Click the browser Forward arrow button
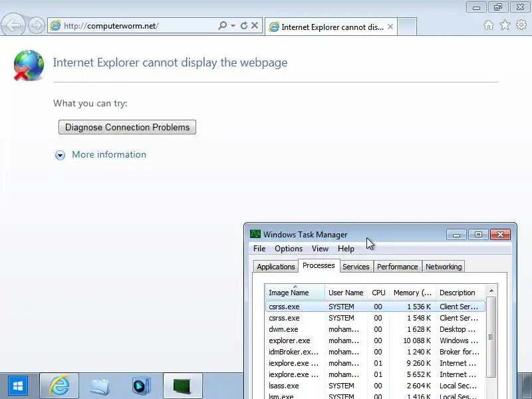This screenshot has width=532, height=399. tap(36, 25)
